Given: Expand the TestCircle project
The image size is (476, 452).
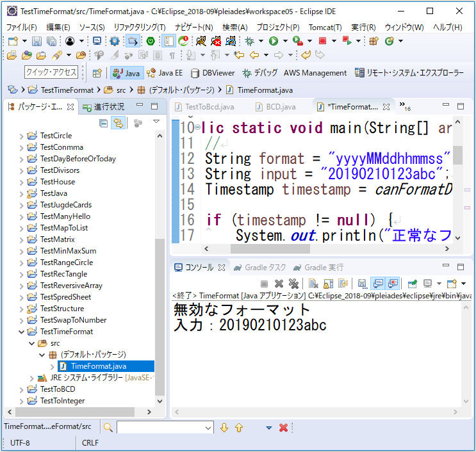Looking at the screenshot, I should pos(21,136).
